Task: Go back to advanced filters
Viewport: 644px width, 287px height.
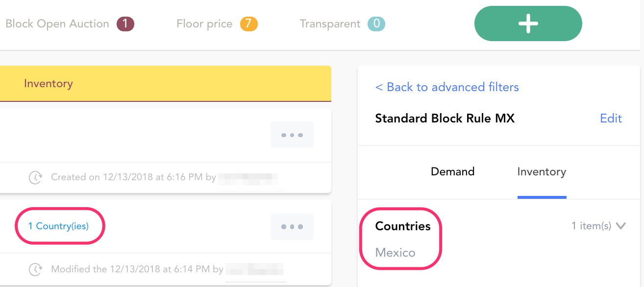Action: tap(447, 87)
